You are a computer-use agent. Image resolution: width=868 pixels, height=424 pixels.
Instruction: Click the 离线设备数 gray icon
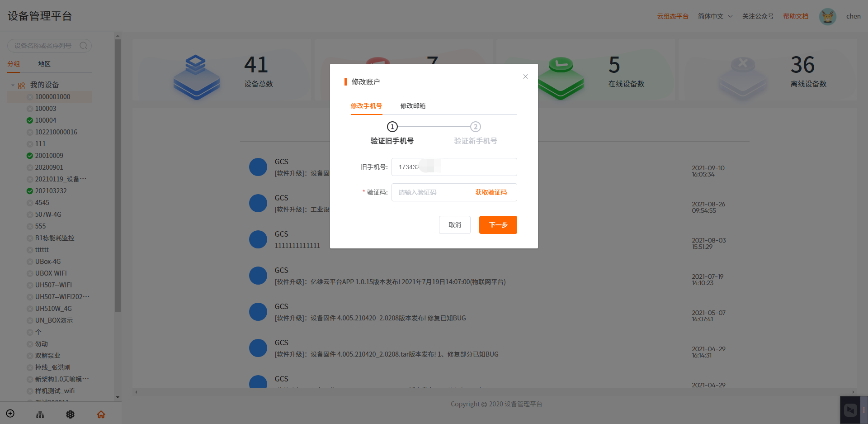743,78
